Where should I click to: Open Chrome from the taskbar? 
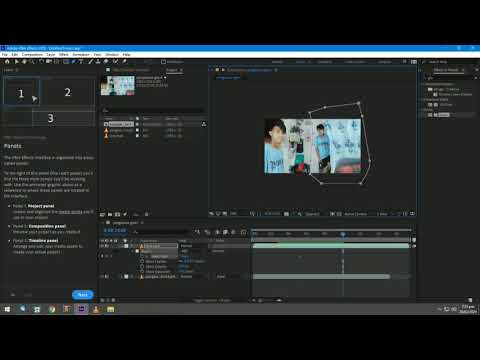point(52,309)
